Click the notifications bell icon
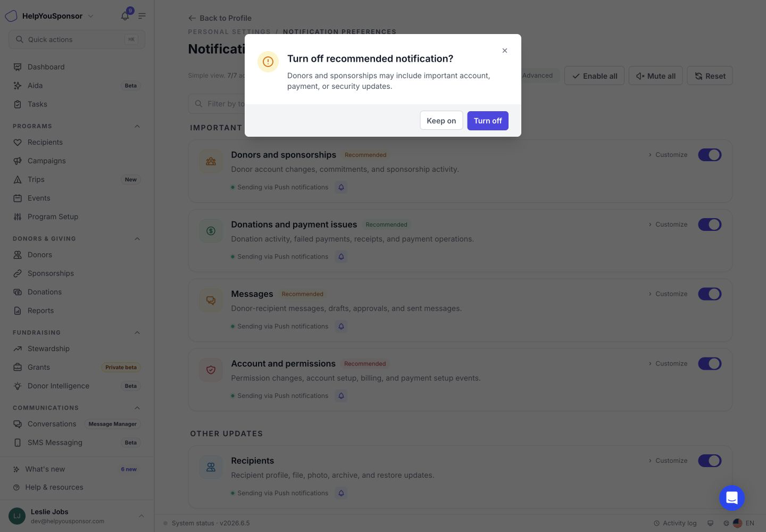This screenshot has height=532, width=766. 125,16
